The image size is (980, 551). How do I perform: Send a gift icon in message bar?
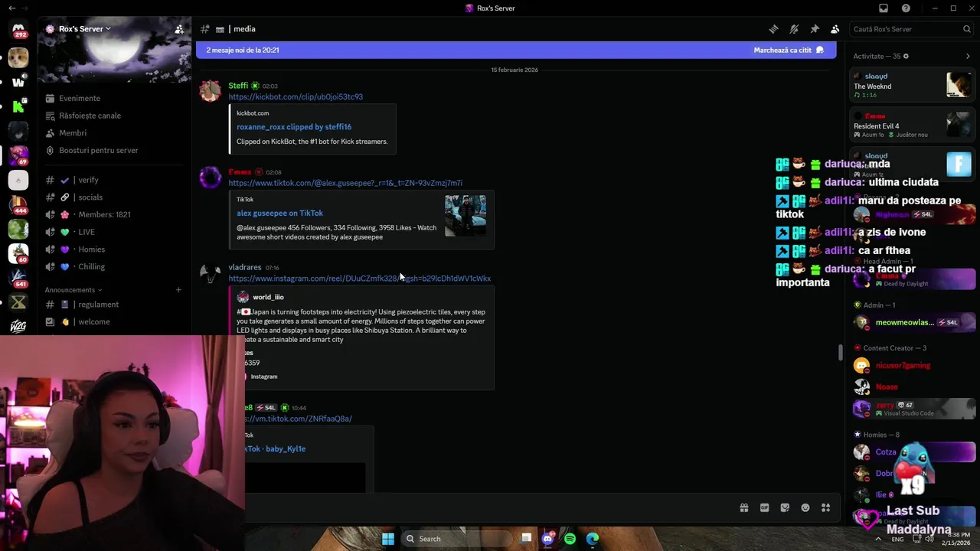point(743,507)
